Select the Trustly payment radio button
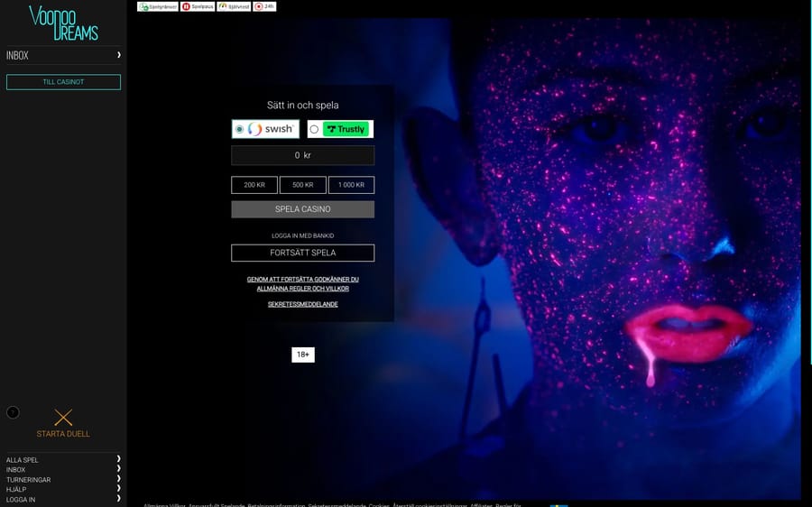The image size is (812, 507). coord(314,129)
